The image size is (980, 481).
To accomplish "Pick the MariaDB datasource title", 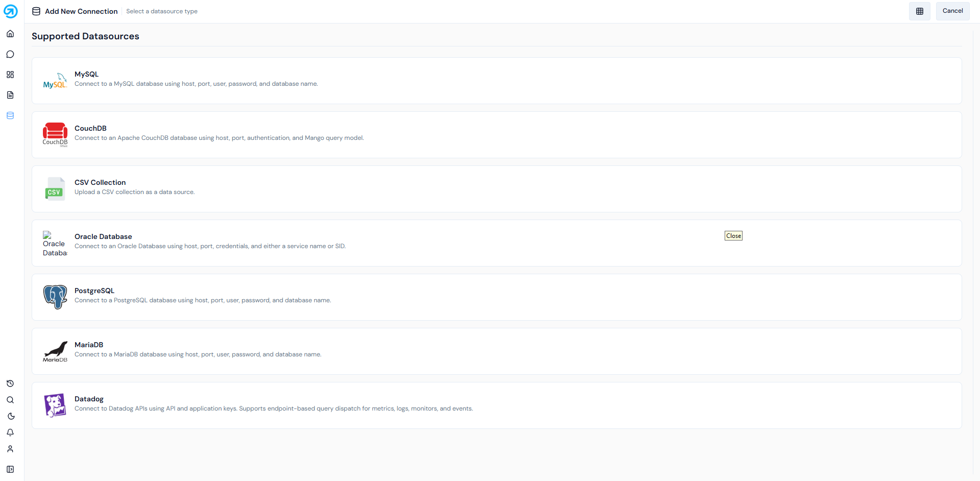I will click(x=89, y=345).
